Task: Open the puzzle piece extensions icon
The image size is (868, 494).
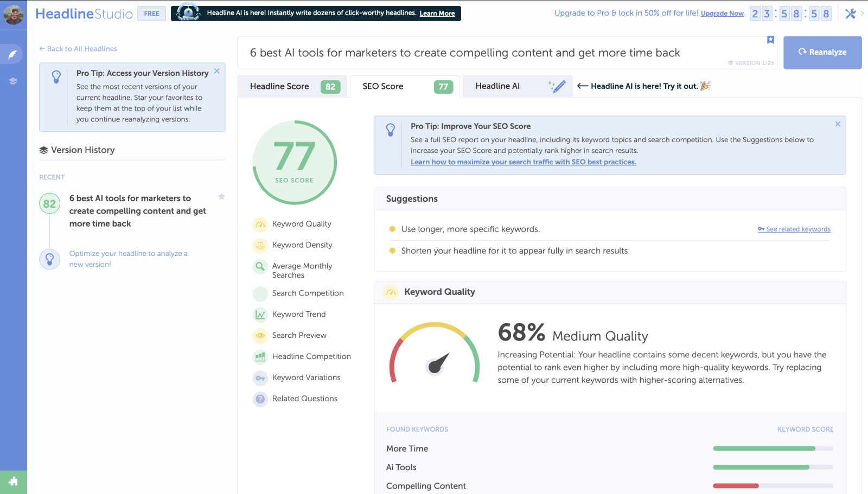Action: click(13, 482)
